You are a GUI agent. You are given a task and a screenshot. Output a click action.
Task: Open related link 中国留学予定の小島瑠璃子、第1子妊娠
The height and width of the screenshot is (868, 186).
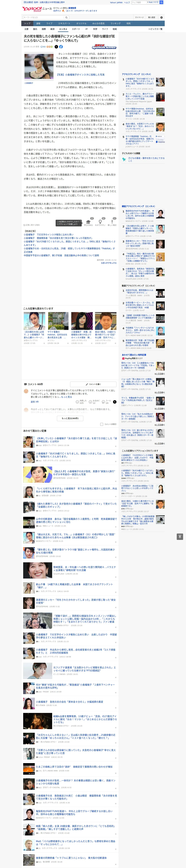coord(61,255)
